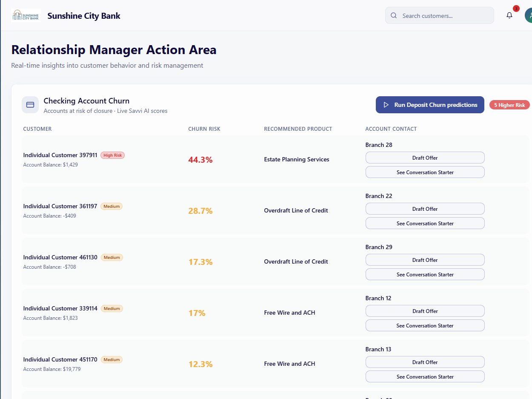Viewport: 532px width, 399px height.
Task: Click the Branch 13 label
Action: [x=378, y=349]
